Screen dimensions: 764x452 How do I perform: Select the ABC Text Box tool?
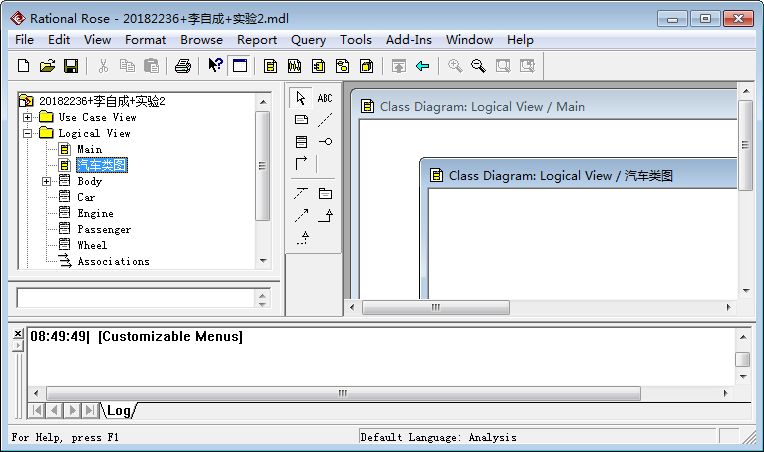tap(325, 98)
